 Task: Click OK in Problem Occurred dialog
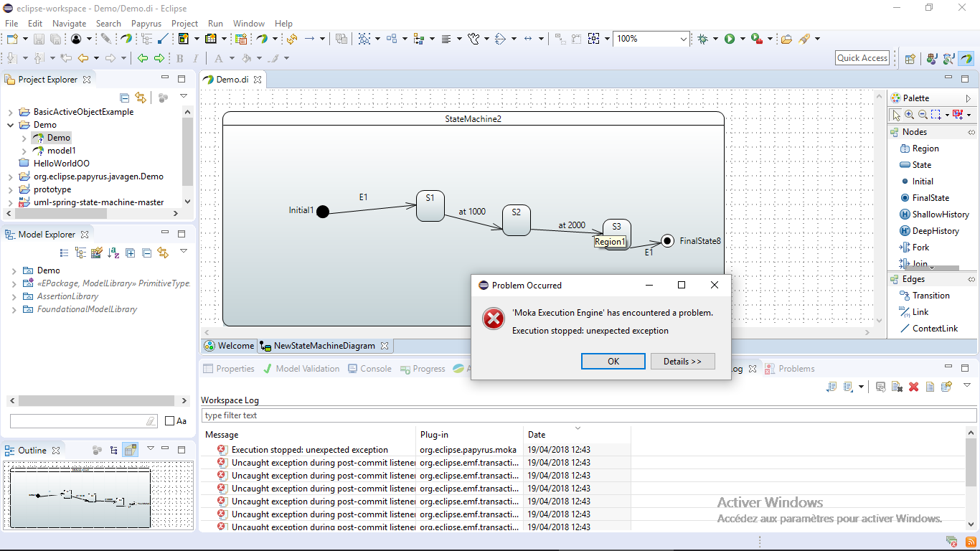(x=613, y=362)
